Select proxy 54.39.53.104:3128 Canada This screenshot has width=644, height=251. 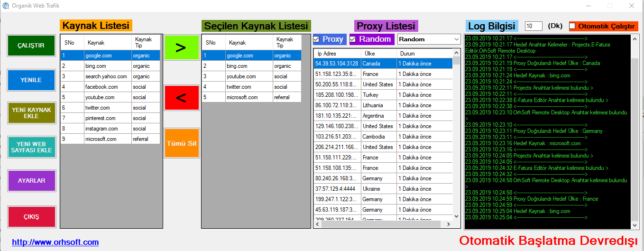[383, 63]
